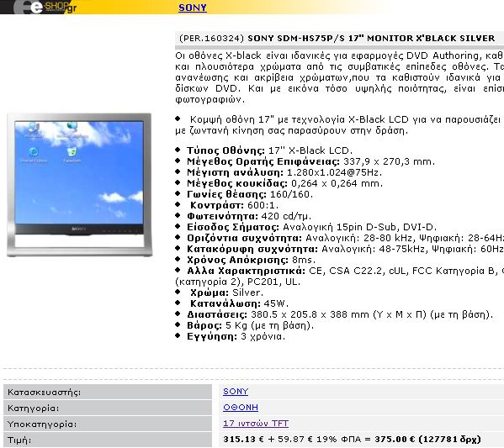Viewport: 504px width, 448px height.
Task: Click the SONY logo on the monitor bezel
Action: click(x=79, y=229)
